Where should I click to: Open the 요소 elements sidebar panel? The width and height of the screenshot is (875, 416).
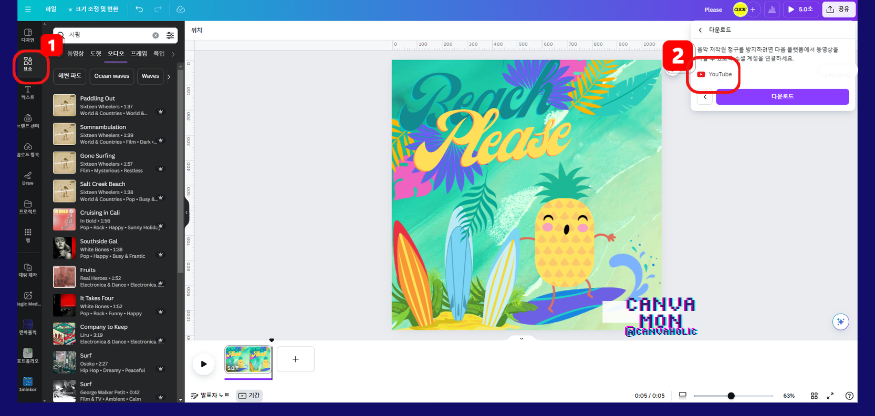28,64
